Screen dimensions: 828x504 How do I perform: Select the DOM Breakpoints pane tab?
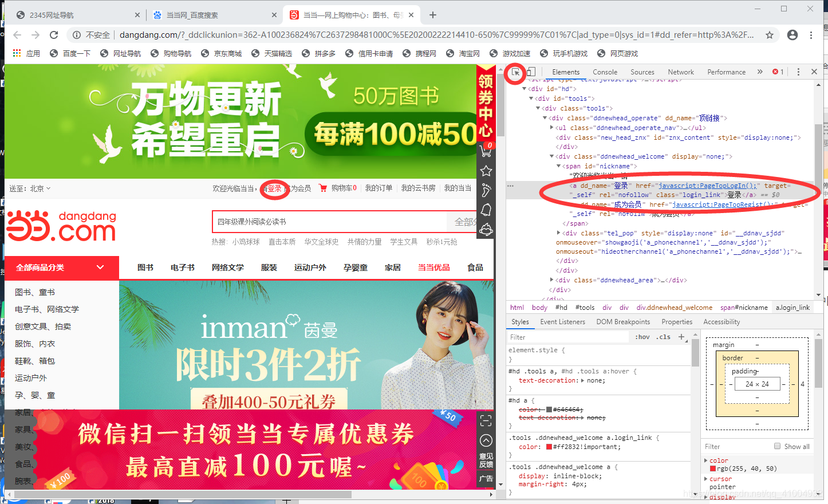coord(623,322)
